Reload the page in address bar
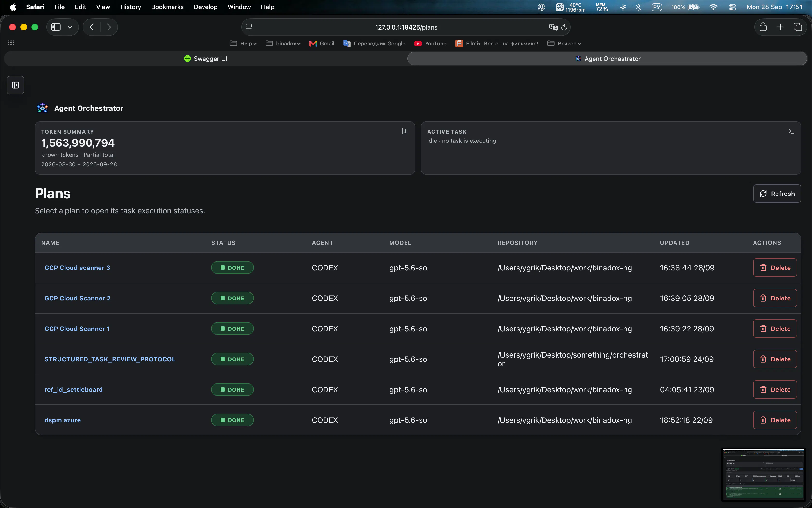The image size is (812, 508). [564, 27]
